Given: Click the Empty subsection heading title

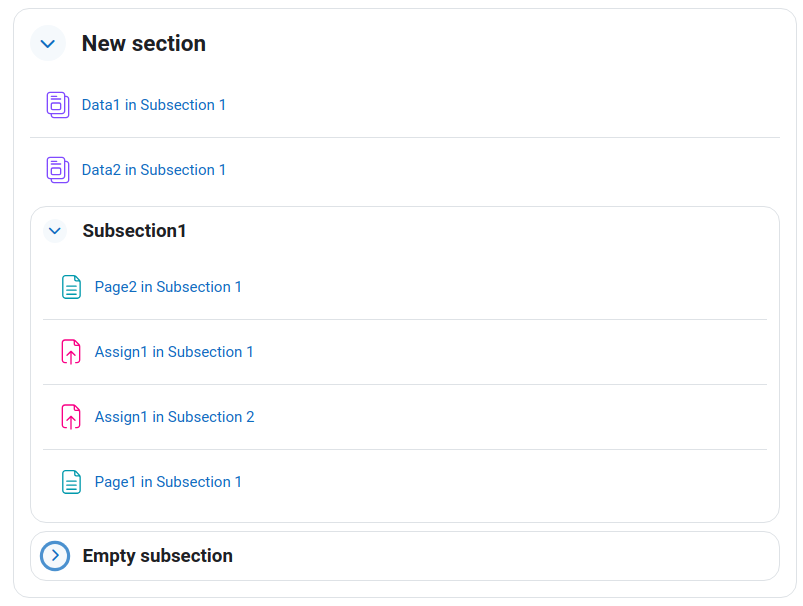Looking at the screenshot, I should 158,556.
